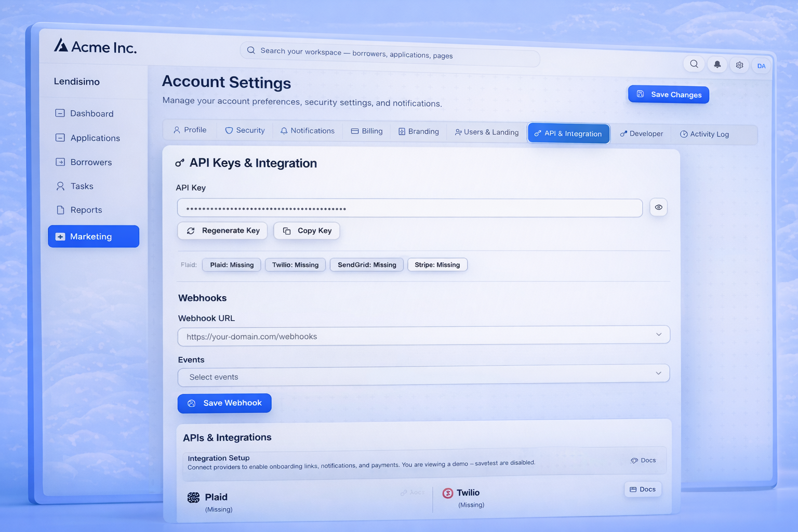Open the settings gear icon
798x532 pixels.
pyautogui.click(x=739, y=65)
